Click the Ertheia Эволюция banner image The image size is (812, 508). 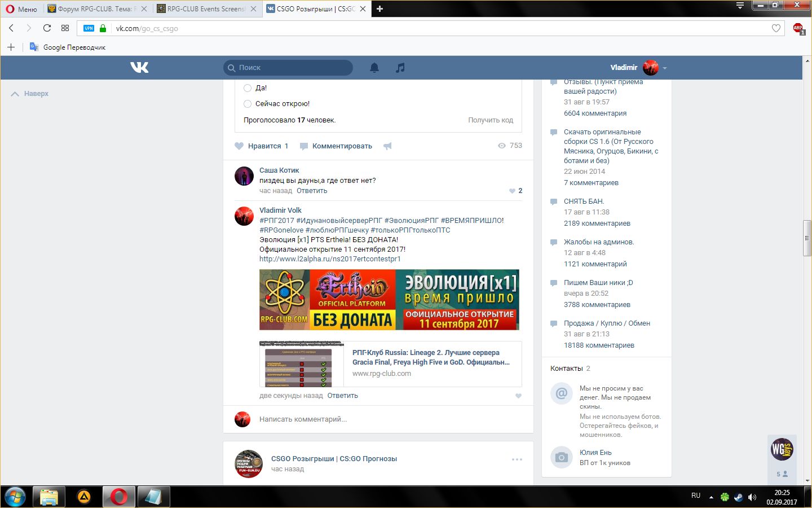coord(389,300)
